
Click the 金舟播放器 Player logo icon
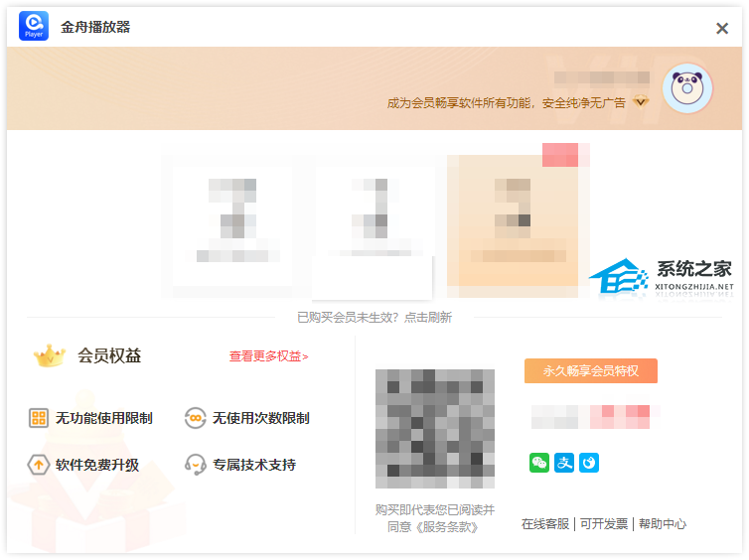point(34,26)
